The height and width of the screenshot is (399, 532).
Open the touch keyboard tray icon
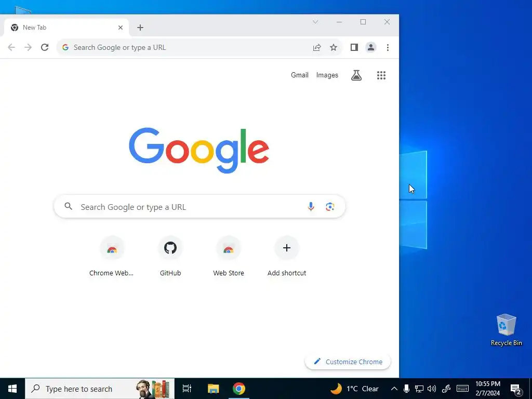[x=462, y=389]
